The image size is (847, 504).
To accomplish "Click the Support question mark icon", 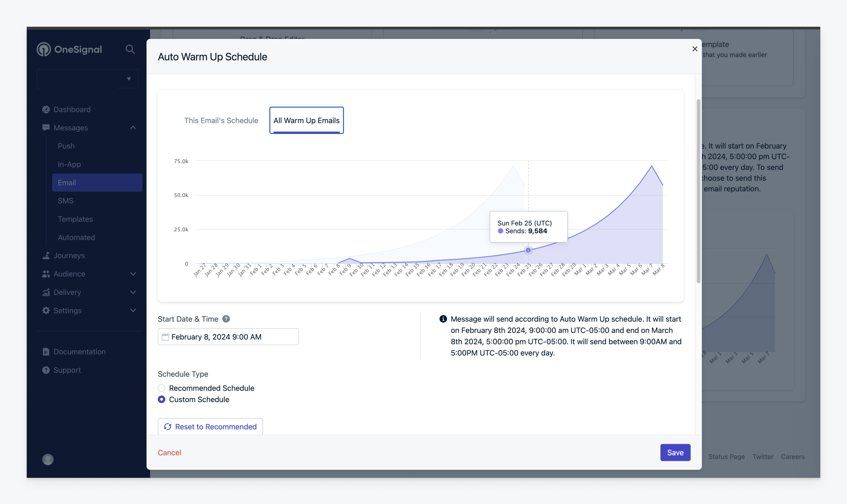I will (x=46, y=370).
